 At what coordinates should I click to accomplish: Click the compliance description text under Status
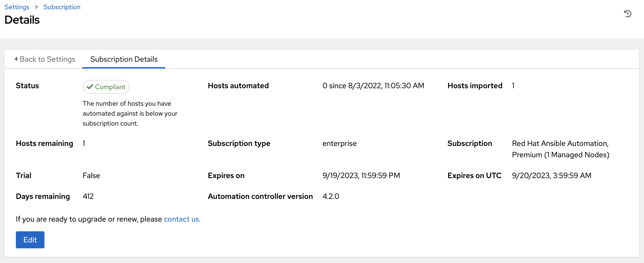point(130,113)
